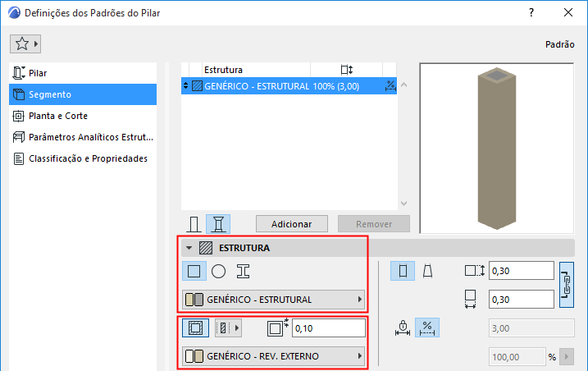Select tapered segment geometry option

tap(427, 271)
